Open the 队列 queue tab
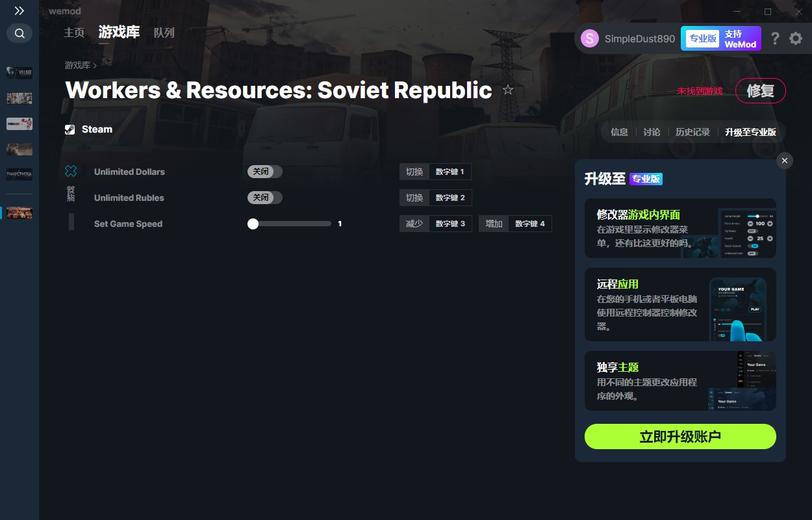The height and width of the screenshot is (520, 812). [x=164, y=32]
